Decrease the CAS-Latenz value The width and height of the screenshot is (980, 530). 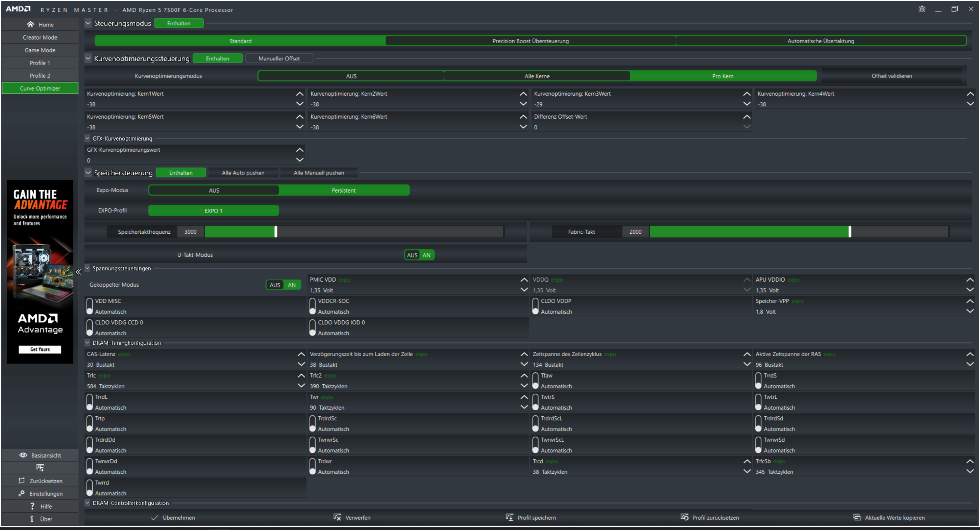[x=301, y=364]
